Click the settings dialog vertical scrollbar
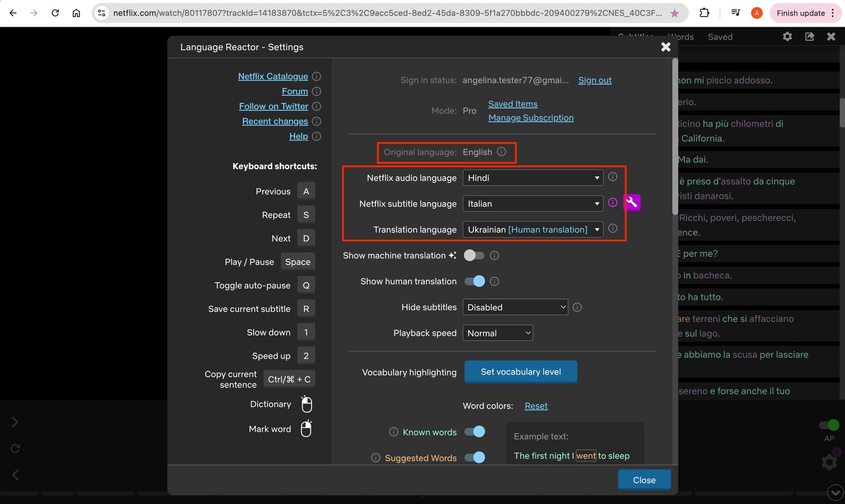 point(675,136)
